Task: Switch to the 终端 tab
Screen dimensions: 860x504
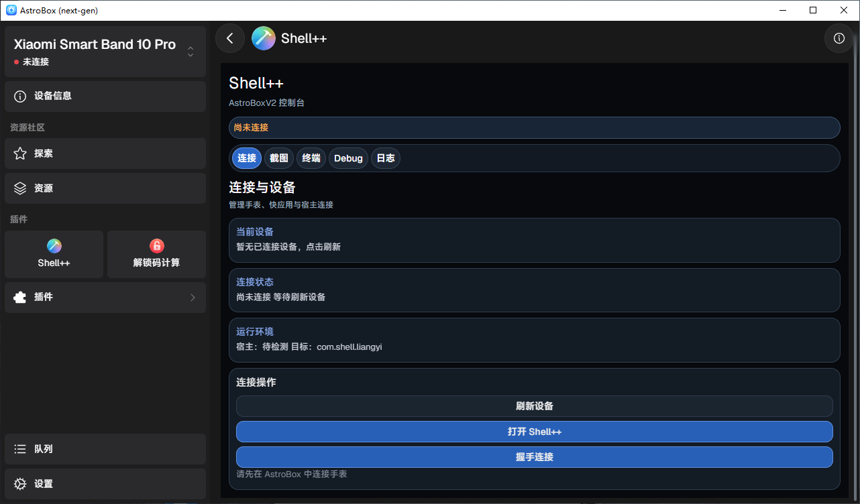Action: tap(311, 158)
